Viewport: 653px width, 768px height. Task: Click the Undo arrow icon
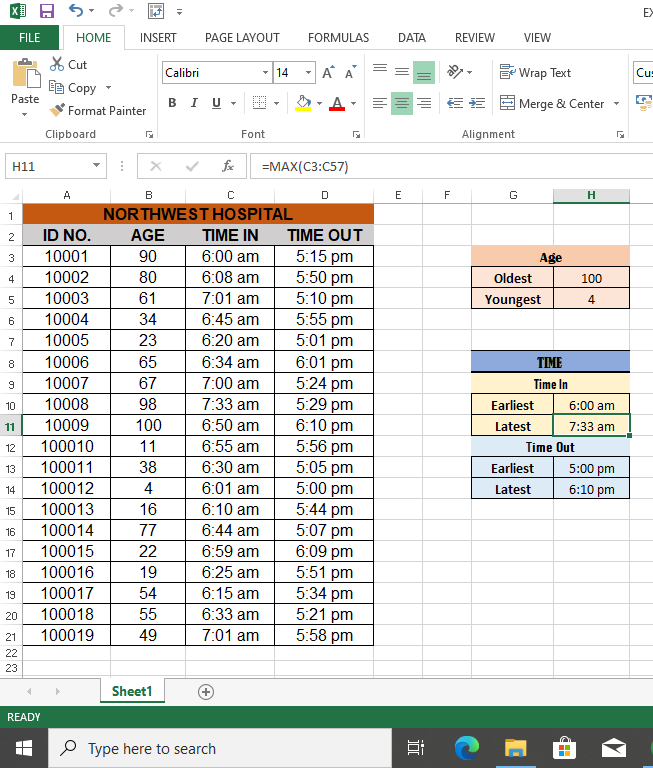click(x=75, y=10)
